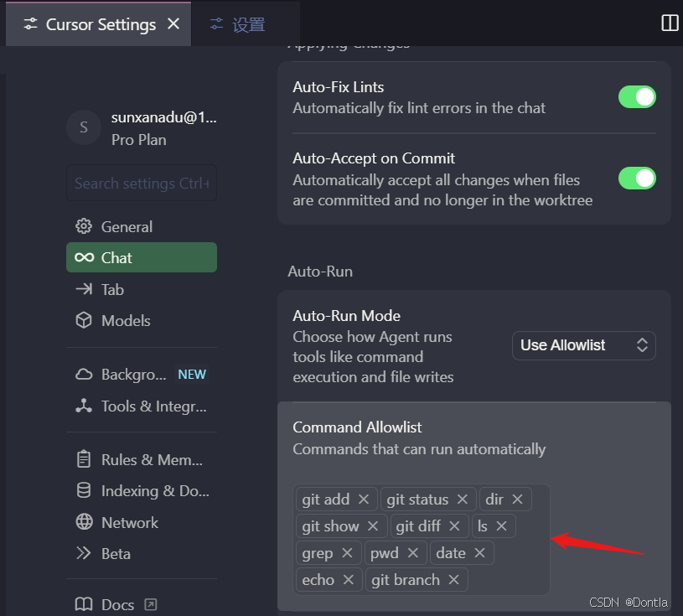Click the Search settings input field
683x616 pixels.
click(142, 183)
